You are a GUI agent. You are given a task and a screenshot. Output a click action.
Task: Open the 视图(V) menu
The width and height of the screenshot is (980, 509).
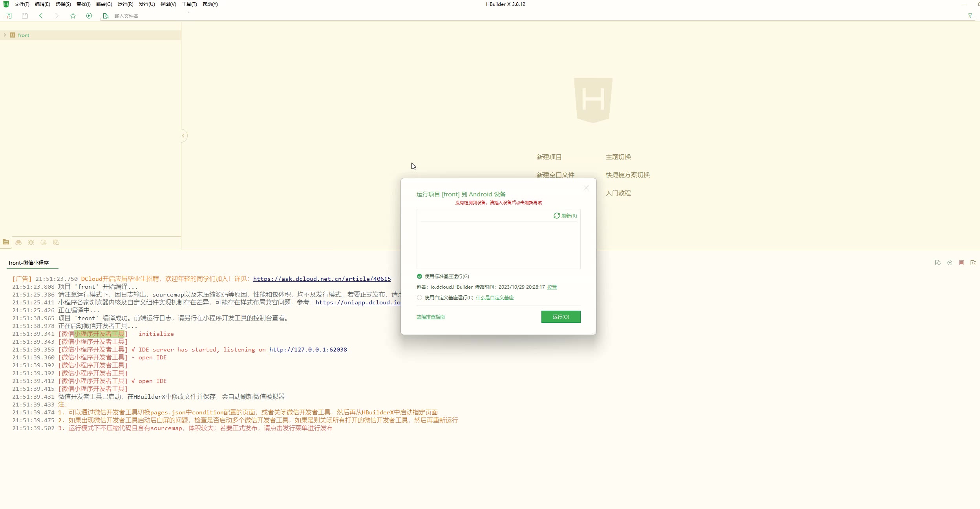pyautogui.click(x=168, y=4)
